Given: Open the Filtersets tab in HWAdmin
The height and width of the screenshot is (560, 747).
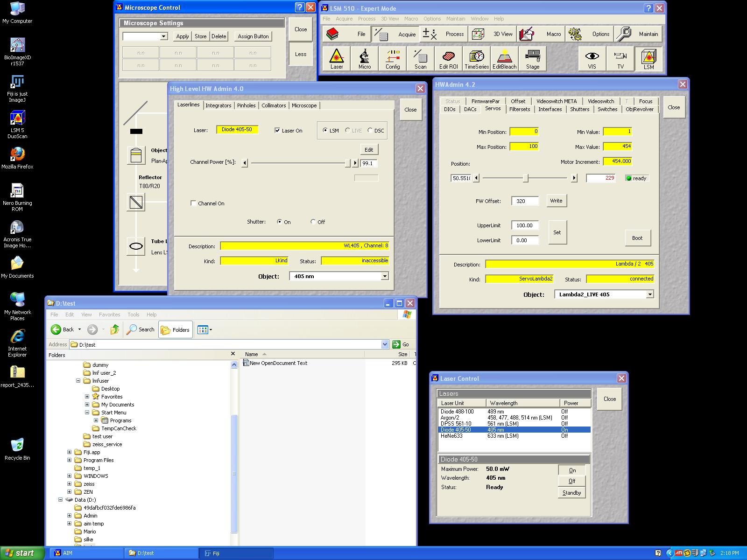Looking at the screenshot, I should (520, 109).
